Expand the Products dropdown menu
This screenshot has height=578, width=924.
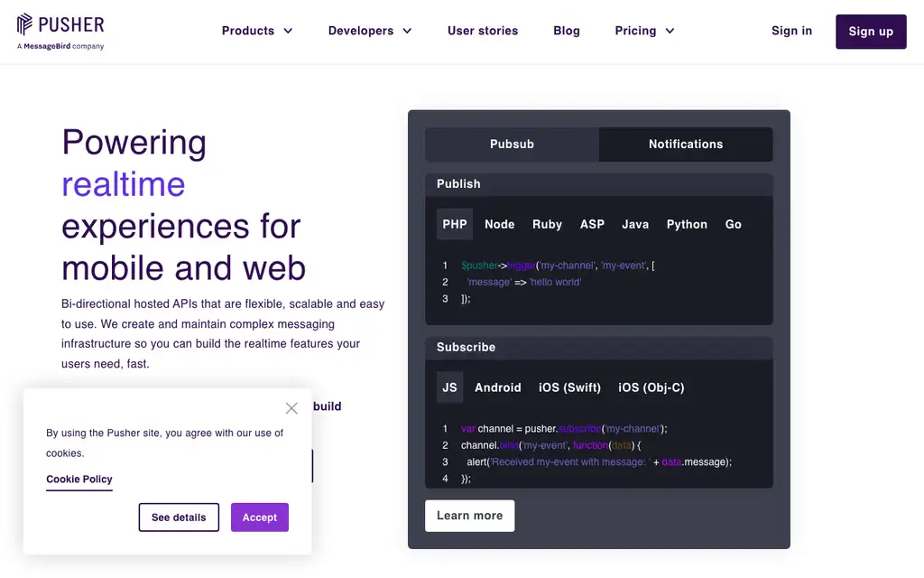point(257,31)
